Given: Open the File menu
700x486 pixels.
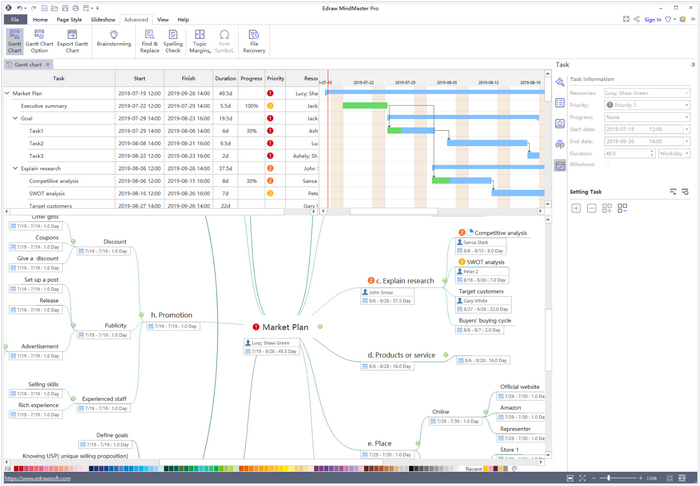Looking at the screenshot, I should 15,20.
